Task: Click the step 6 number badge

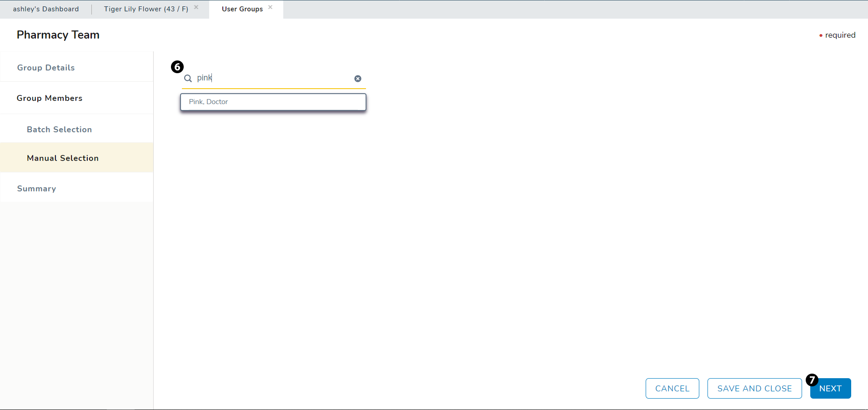Action: coord(177,67)
